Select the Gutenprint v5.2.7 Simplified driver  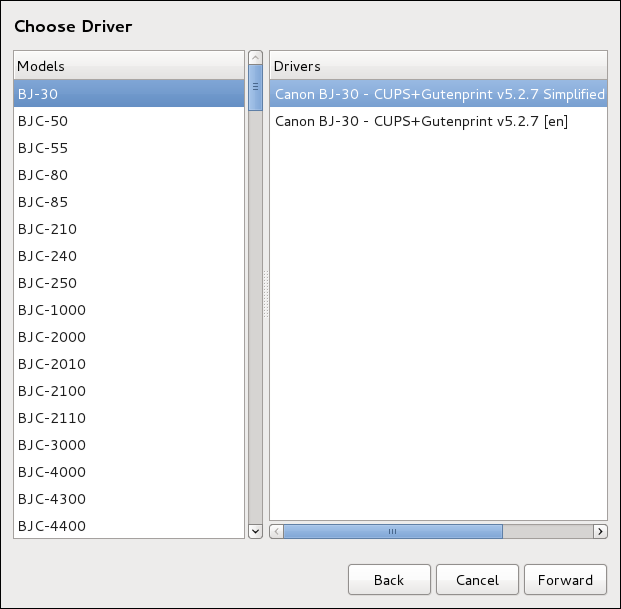point(438,94)
